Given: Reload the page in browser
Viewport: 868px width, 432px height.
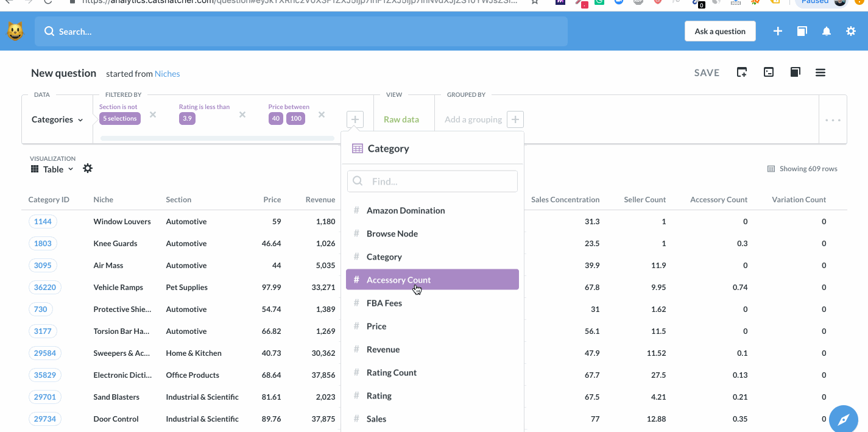Looking at the screenshot, I should point(49,2).
